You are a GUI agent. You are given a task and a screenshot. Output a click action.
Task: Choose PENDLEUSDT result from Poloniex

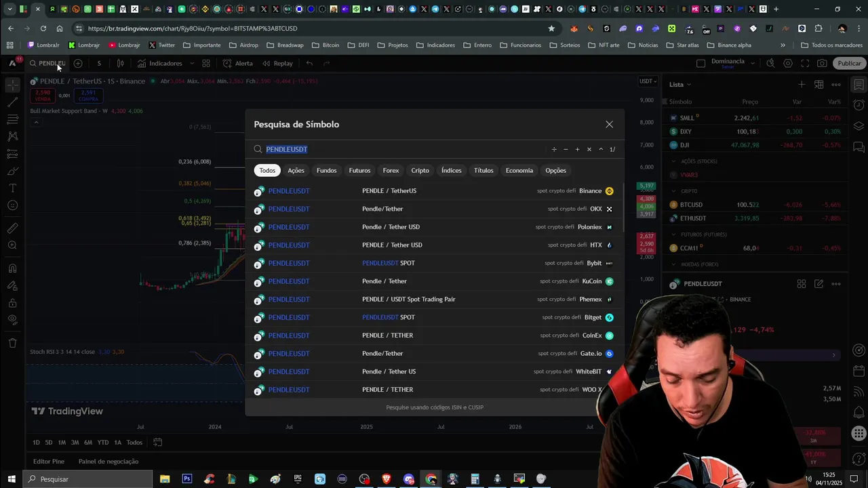click(x=434, y=227)
